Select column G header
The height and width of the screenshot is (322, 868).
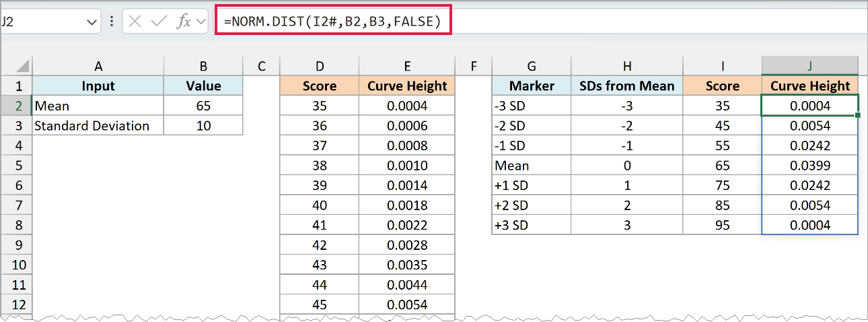click(532, 66)
